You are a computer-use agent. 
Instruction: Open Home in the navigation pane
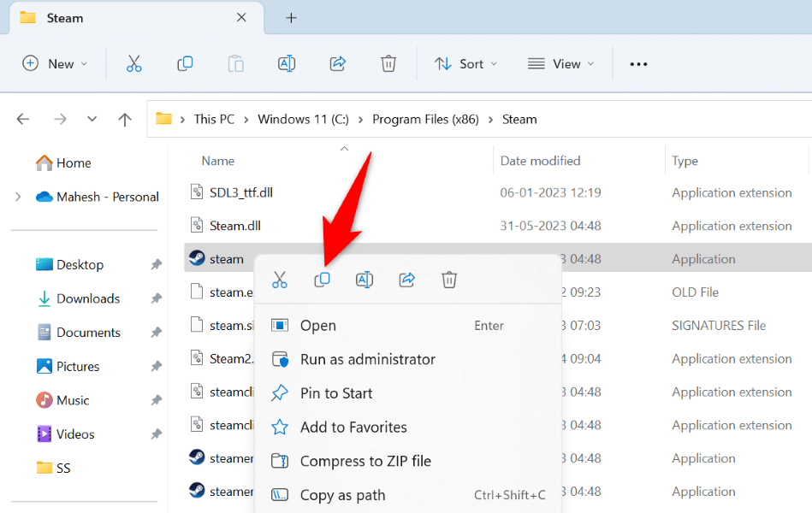63,163
